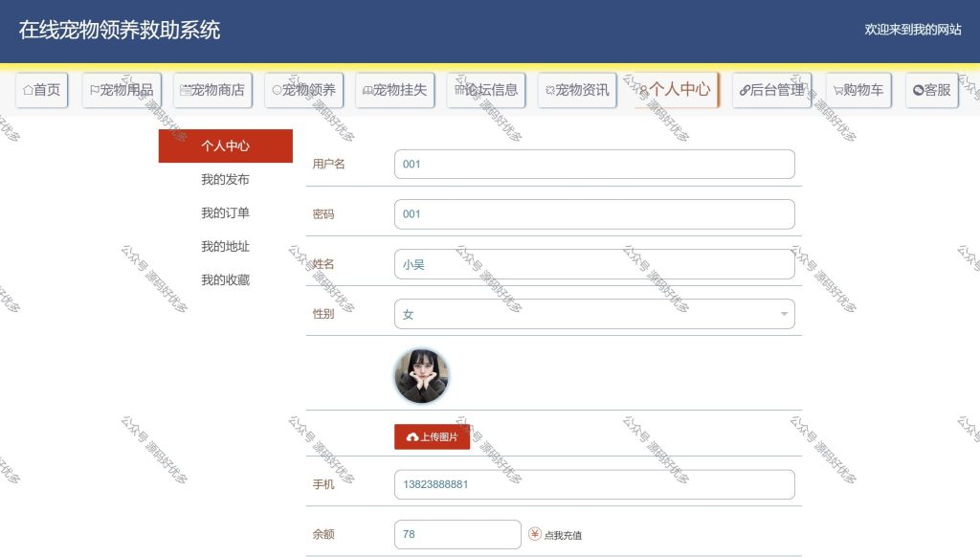Click the 上传图片 button
This screenshot has width=980, height=557.
coord(432,436)
